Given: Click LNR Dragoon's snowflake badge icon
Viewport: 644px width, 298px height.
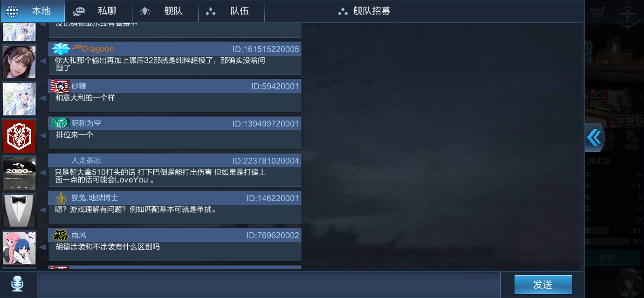Looking at the screenshot, I should (x=61, y=48).
